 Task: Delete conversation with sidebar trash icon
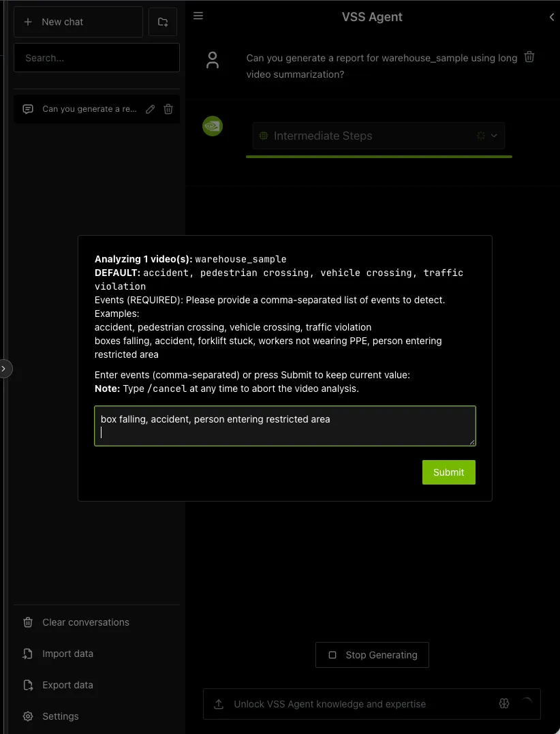point(168,109)
